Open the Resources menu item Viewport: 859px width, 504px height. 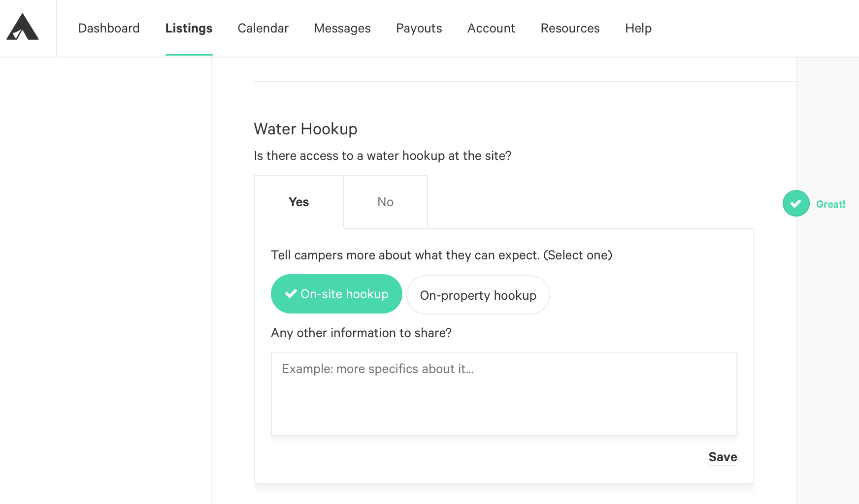tap(570, 28)
